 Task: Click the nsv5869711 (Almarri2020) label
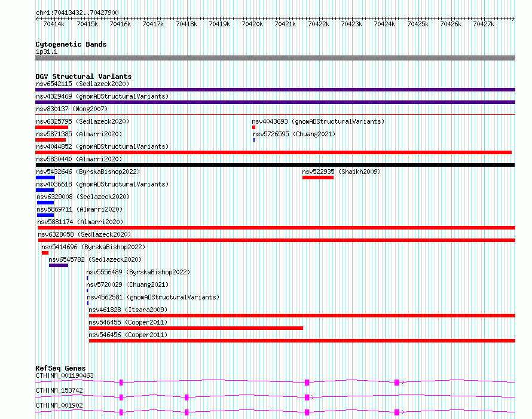(x=80, y=209)
